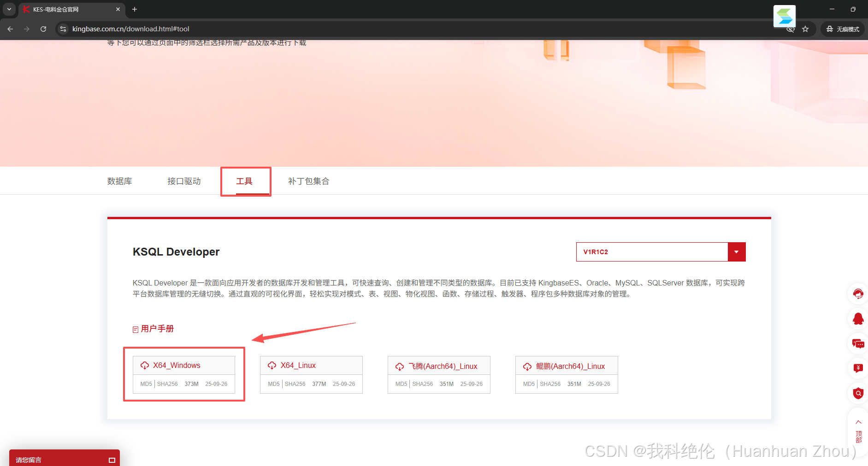Go back to the previous page
The width and height of the screenshot is (868, 466).
pyautogui.click(x=10, y=29)
